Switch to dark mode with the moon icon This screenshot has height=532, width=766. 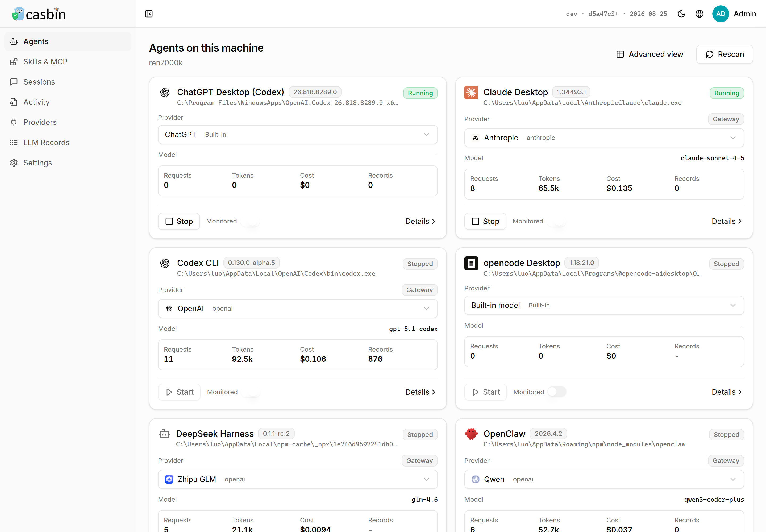(x=681, y=14)
